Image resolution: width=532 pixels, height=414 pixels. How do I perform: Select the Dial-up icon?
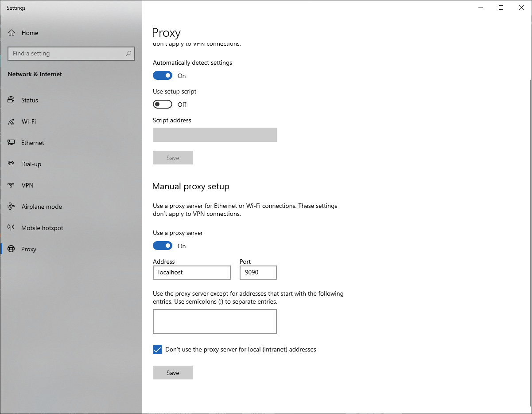[x=12, y=164]
